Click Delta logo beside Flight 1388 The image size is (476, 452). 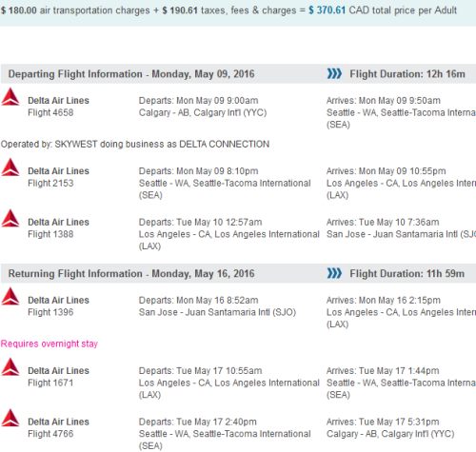coord(10,218)
